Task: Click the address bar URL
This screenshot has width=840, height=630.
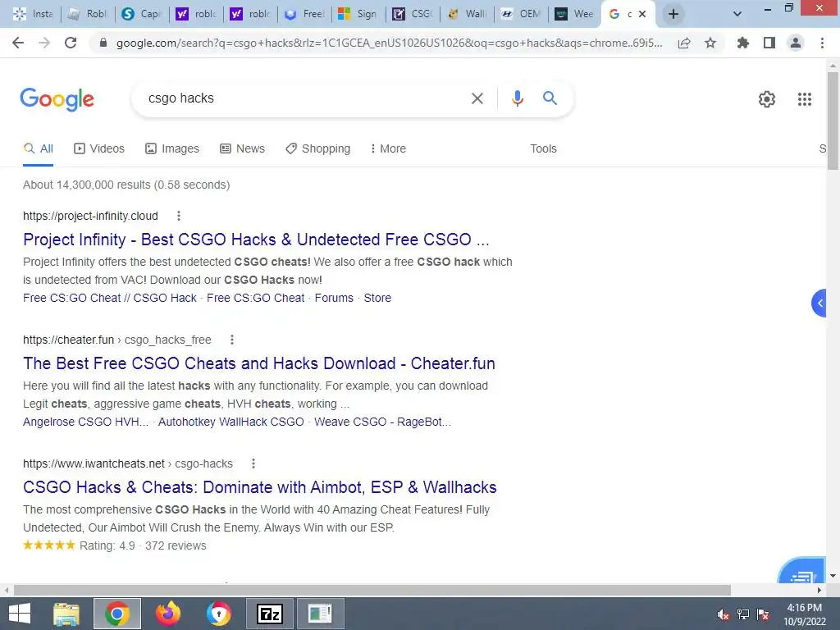Action: tap(389, 43)
